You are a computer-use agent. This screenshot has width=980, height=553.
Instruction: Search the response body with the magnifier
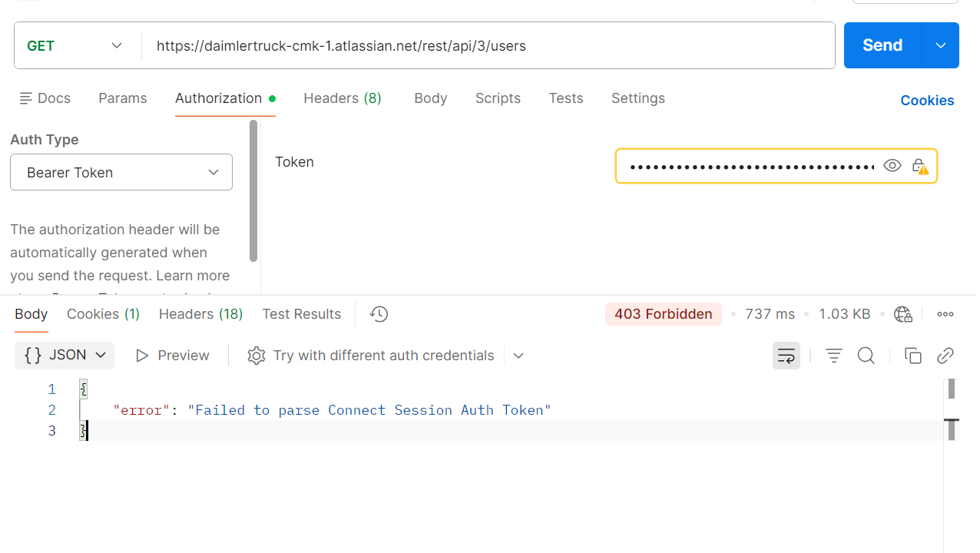[x=866, y=356]
